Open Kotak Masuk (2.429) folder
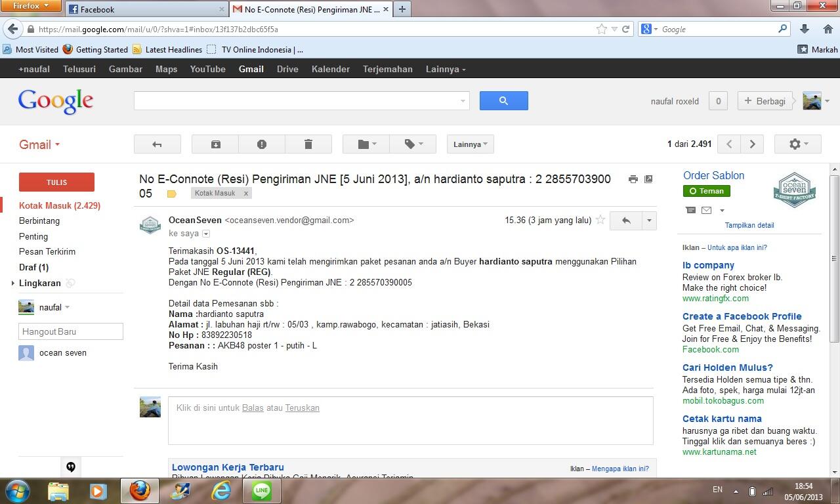Image resolution: width=840 pixels, height=504 pixels. tap(60, 205)
